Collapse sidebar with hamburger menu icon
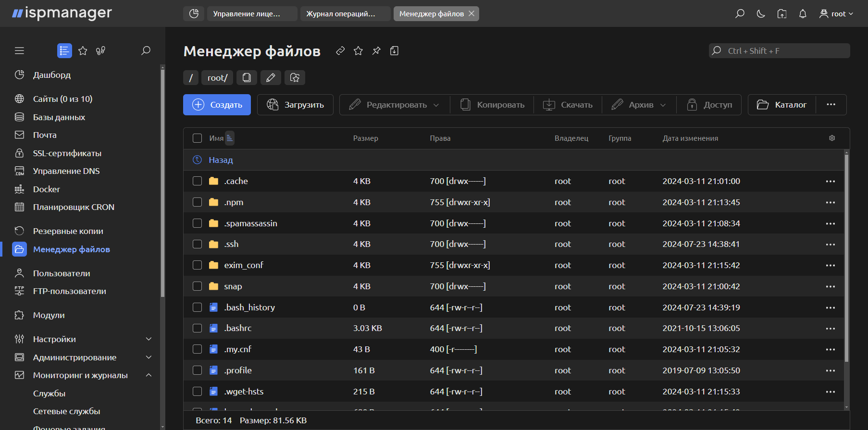Image resolution: width=868 pixels, height=430 pixels. click(19, 50)
